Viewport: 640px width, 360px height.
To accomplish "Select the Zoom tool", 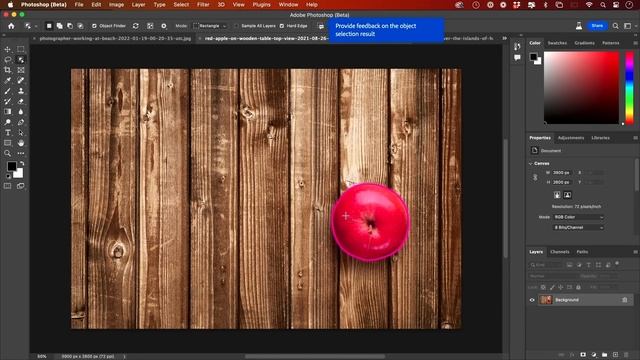I will 7,153.
